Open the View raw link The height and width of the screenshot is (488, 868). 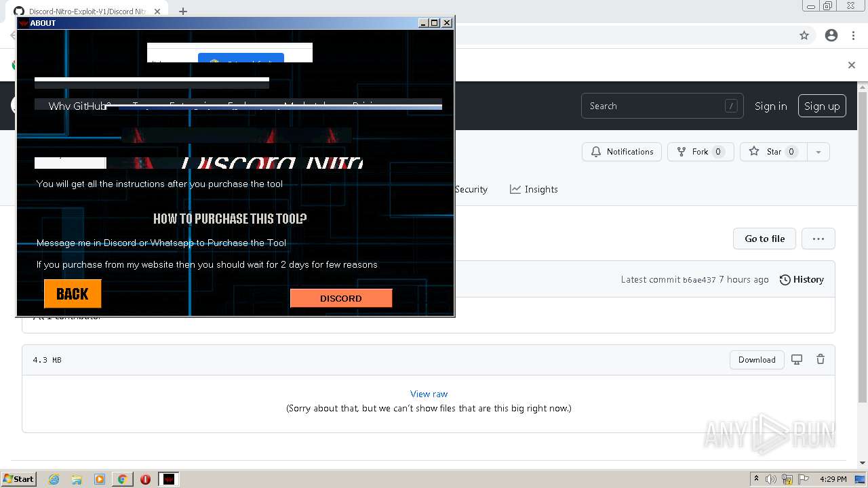429,394
